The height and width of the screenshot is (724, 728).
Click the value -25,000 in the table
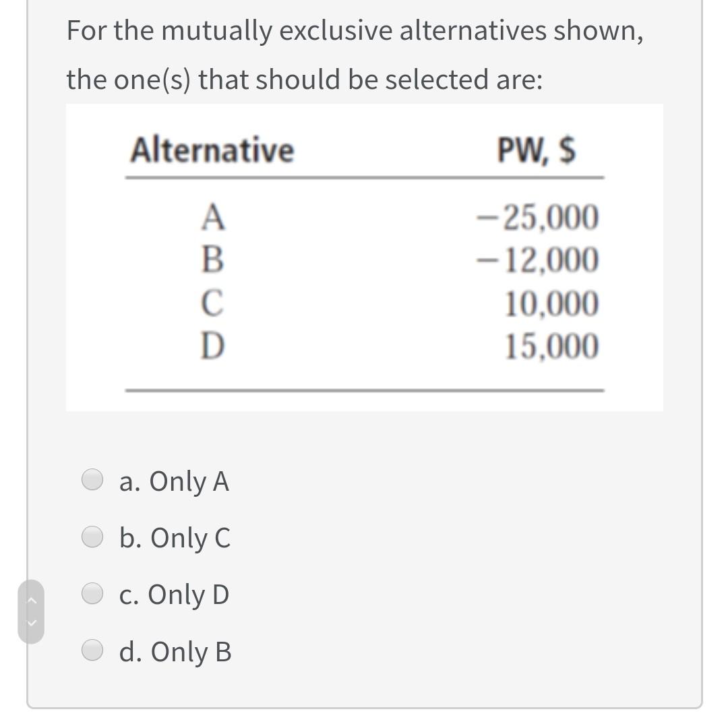click(x=546, y=216)
